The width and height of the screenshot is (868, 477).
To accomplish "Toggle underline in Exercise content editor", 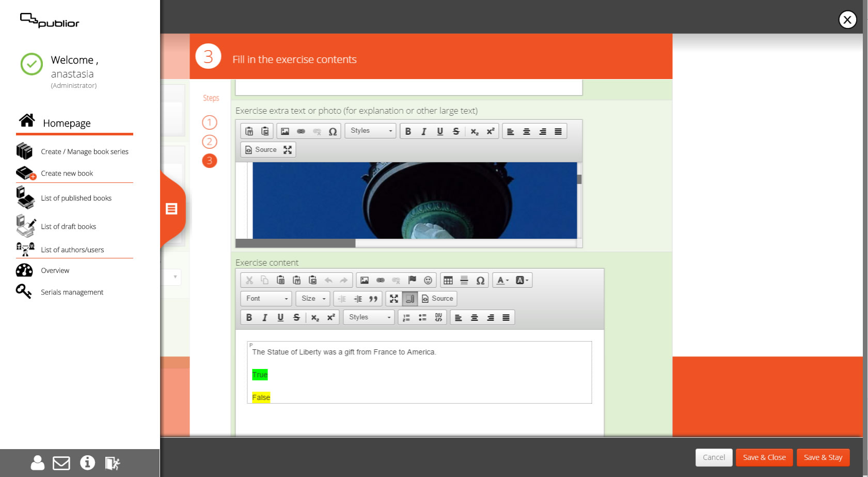I will 280,317.
